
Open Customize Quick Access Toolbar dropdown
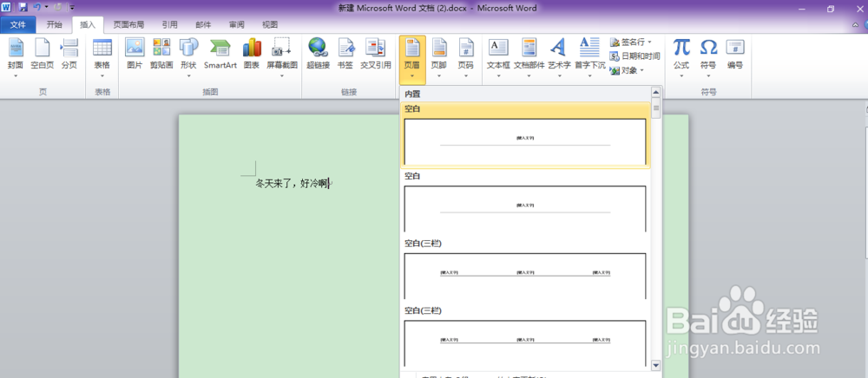click(x=72, y=8)
